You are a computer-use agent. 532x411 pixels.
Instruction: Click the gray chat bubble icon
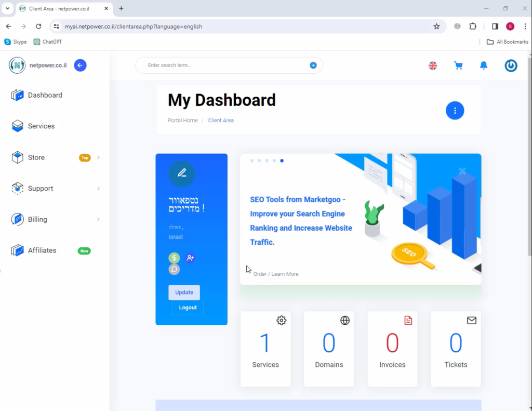(174, 269)
